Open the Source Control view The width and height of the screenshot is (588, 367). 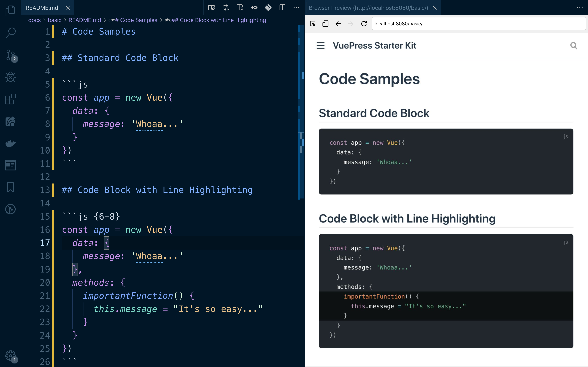(10, 55)
